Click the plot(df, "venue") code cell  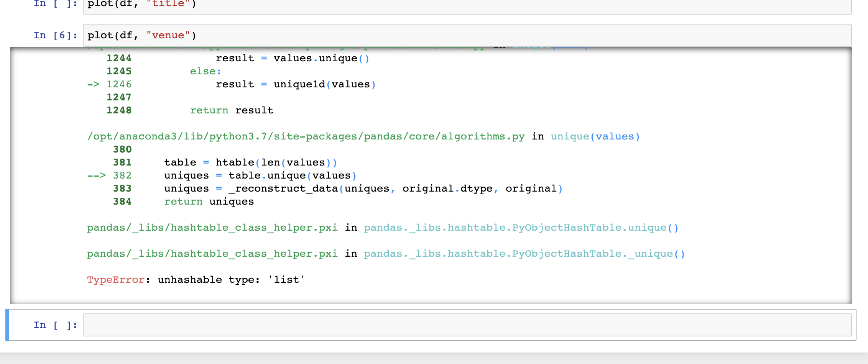click(467, 35)
